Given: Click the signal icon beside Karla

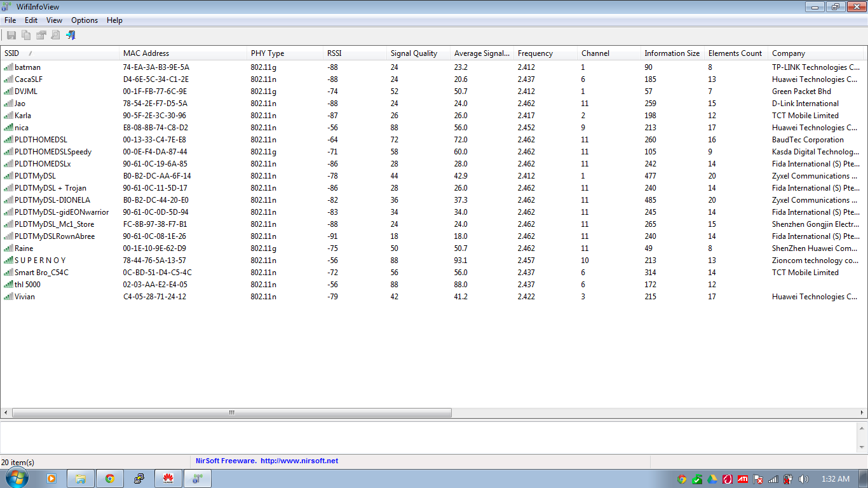Looking at the screenshot, I should point(8,115).
